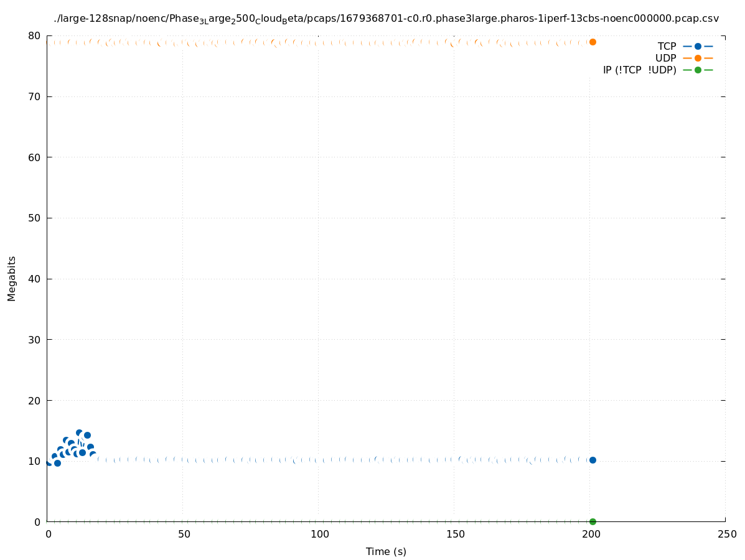Select the final green IP data point
This screenshot has width=745, height=560.
point(593,521)
